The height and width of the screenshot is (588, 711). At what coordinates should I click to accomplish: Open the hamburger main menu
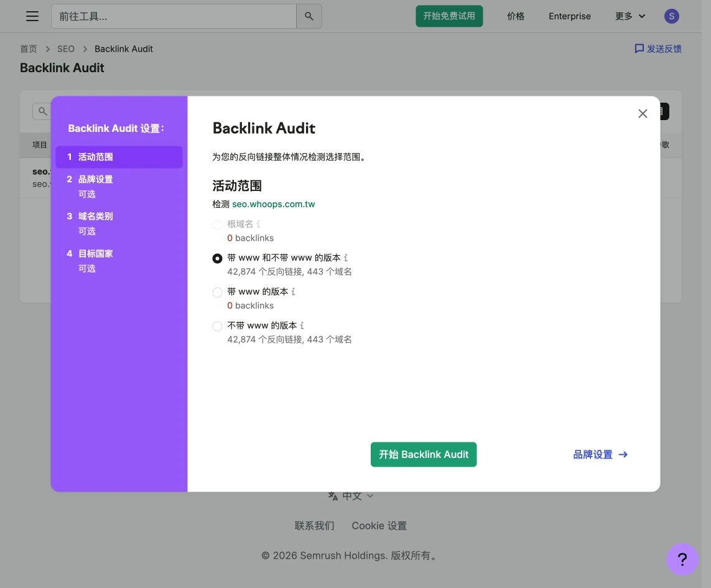click(x=32, y=16)
